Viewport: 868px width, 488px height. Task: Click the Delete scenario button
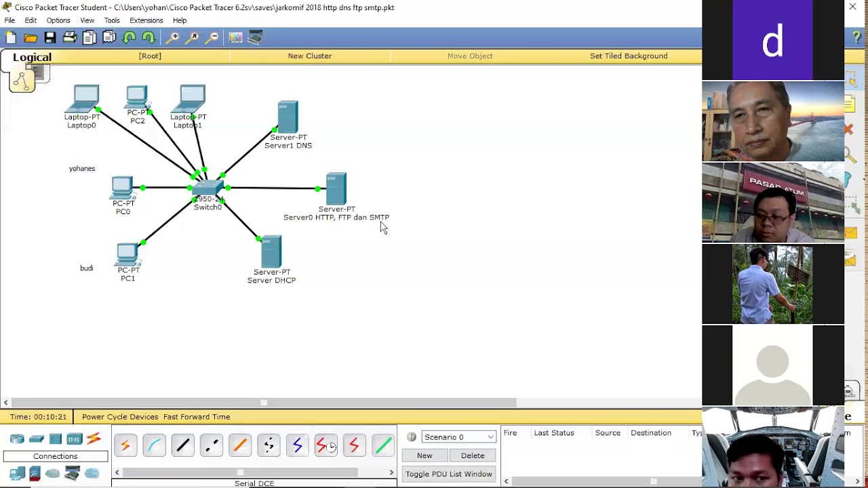(x=473, y=455)
